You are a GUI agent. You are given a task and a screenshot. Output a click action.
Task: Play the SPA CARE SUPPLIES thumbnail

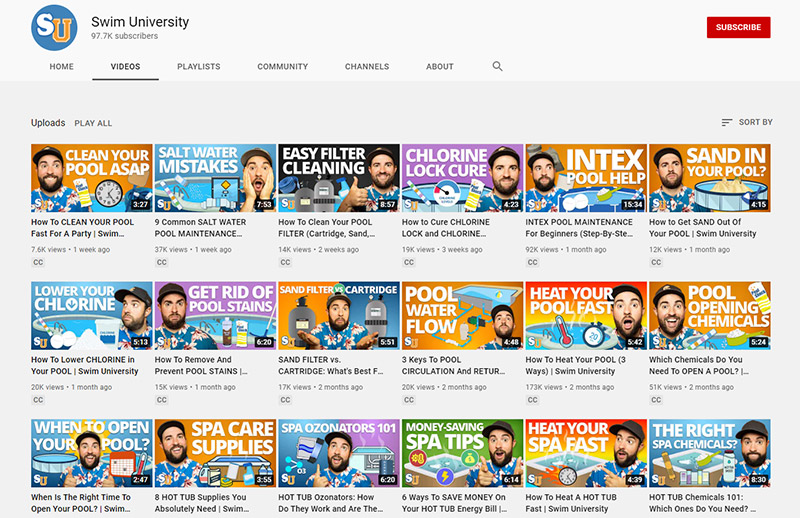coord(215,454)
